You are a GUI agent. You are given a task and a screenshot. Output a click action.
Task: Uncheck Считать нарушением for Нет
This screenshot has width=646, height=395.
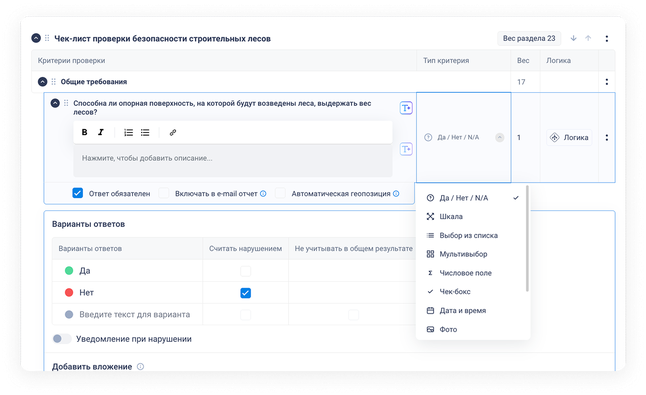click(x=246, y=293)
